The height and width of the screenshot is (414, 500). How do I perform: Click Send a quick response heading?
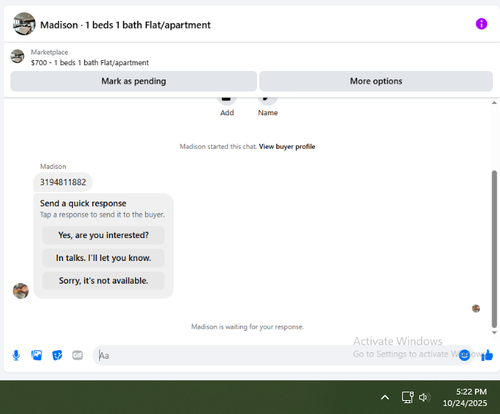(x=83, y=203)
